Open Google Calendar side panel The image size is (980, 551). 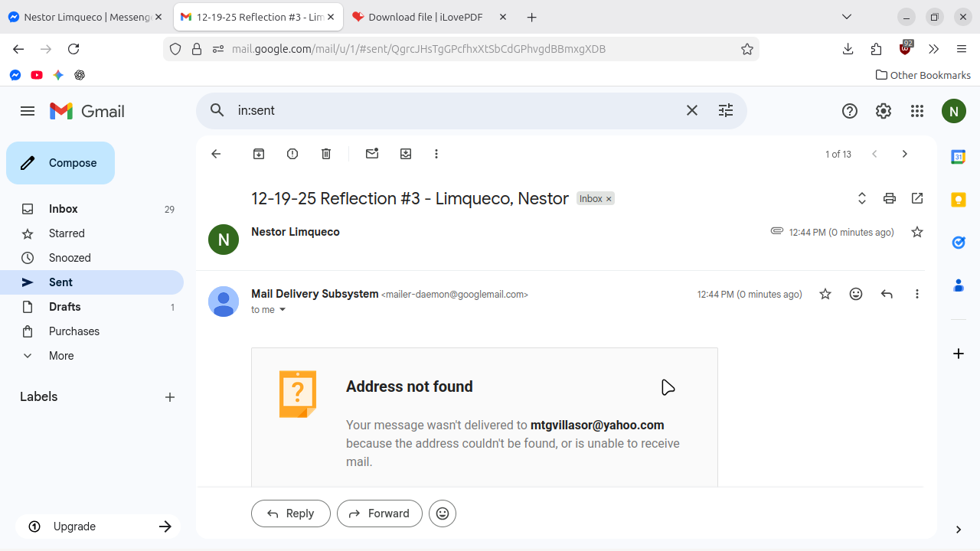[x=958, y=157]
